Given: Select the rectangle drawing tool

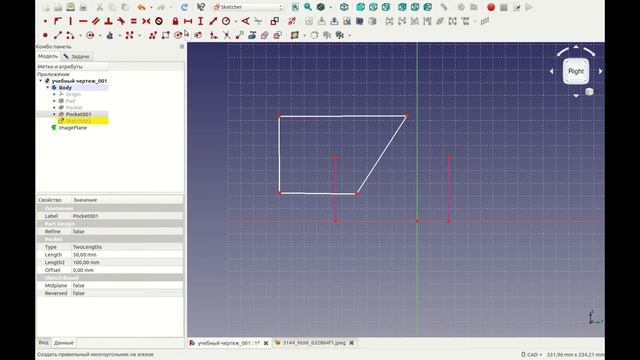Looking at the screenshot, I should point(165,36).
